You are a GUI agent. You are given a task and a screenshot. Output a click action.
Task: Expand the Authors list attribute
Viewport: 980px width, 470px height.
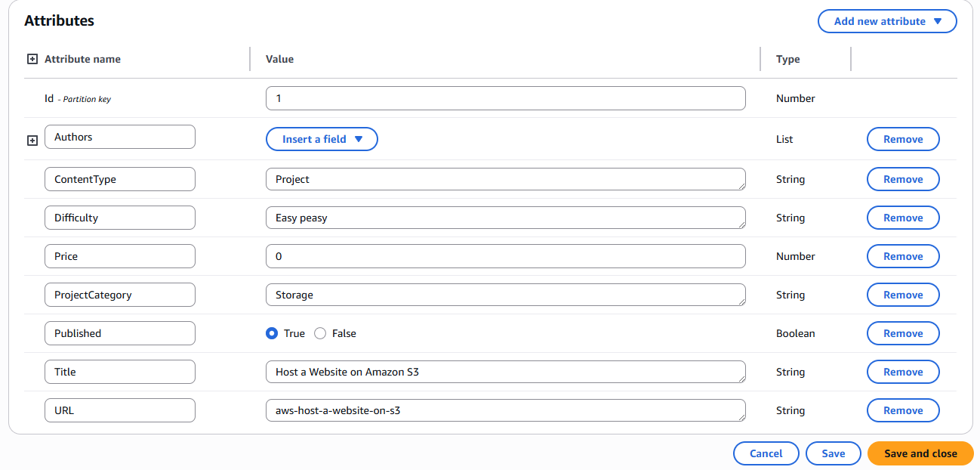pyautogui.click(x=32, y=140)
